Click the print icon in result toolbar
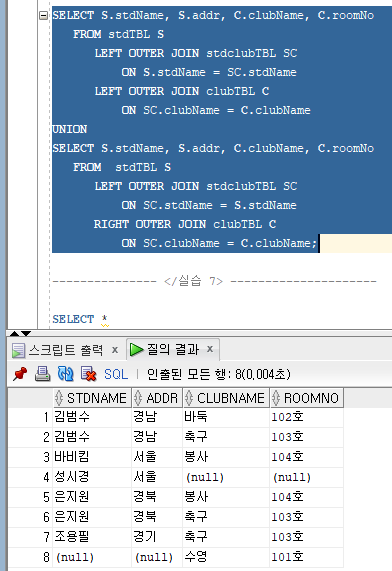Image resolution: width=392 pixels, height=571 pixels. point(43,374)
